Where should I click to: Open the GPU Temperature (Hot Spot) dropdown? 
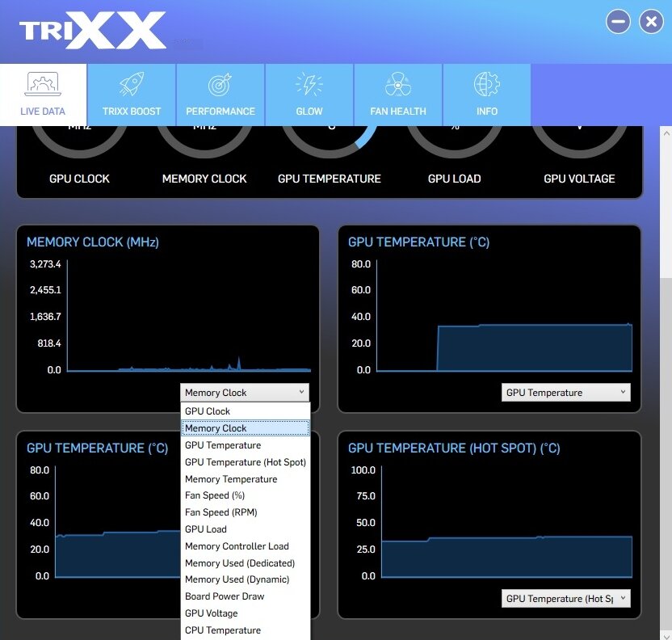(565, 598)
